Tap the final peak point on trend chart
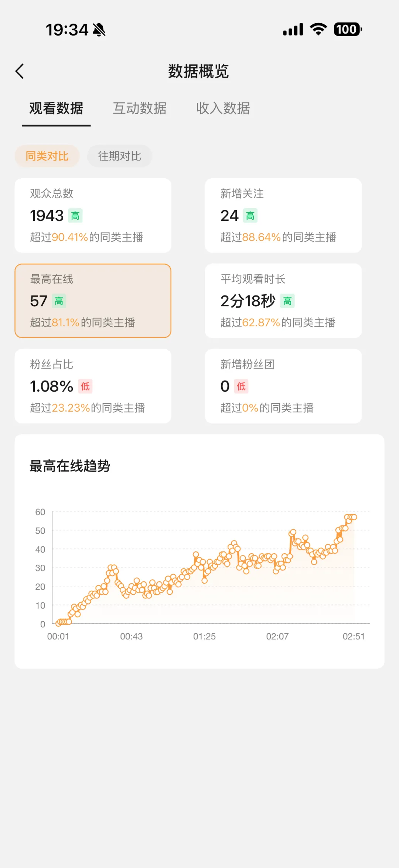Image resolution: width=399 pixels, height=868 pixels. pos(354,517)
